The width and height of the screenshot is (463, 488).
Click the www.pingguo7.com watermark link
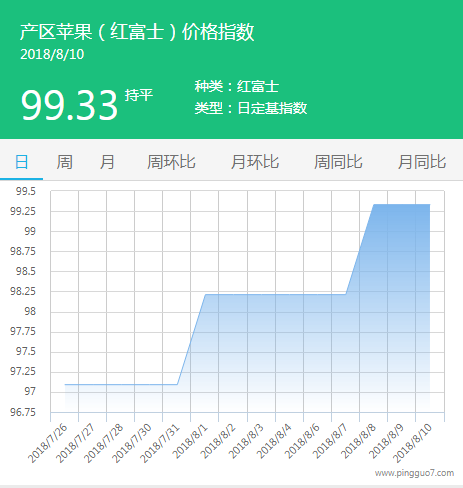[414, 473]
